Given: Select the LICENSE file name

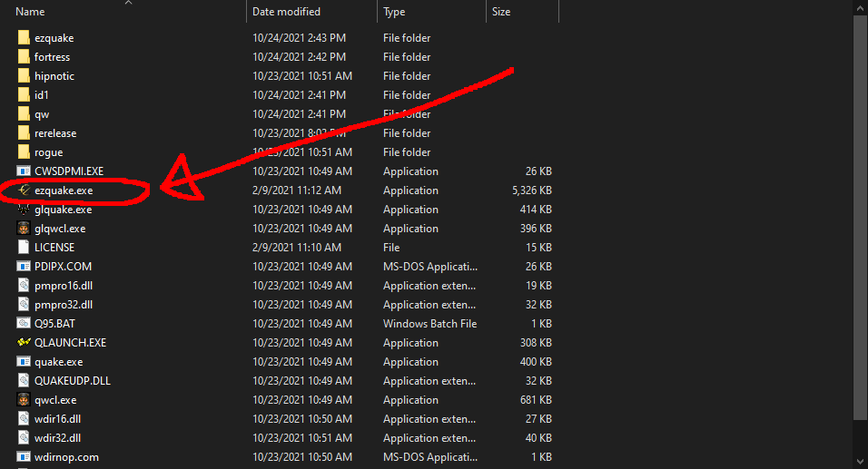Looking at the screenshot, I should click(54, 248).
